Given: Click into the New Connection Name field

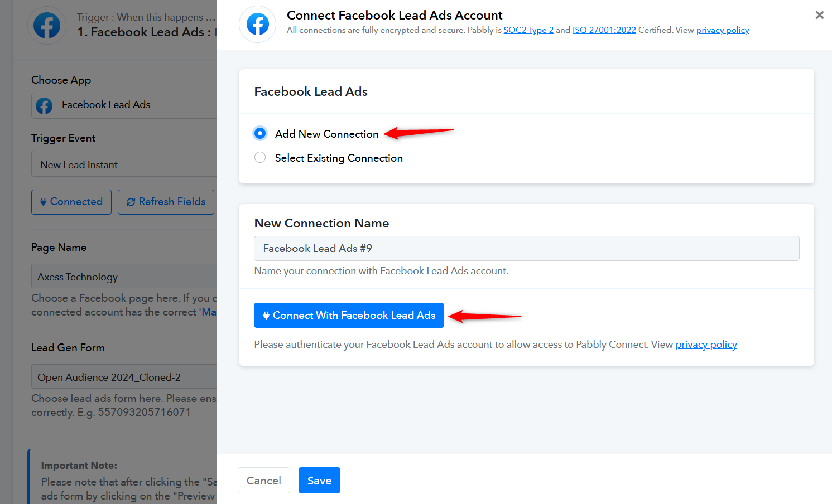Looking at the screenshot, I should [527, 248].
